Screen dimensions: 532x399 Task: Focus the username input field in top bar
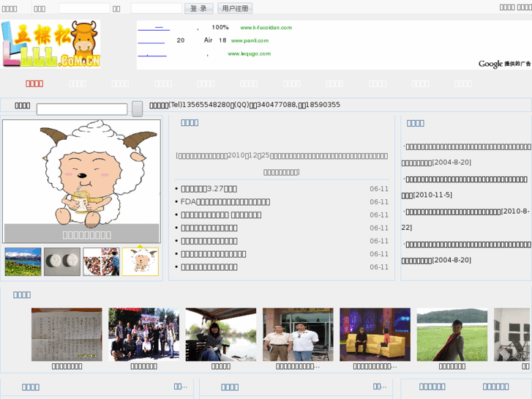point(84,8)
